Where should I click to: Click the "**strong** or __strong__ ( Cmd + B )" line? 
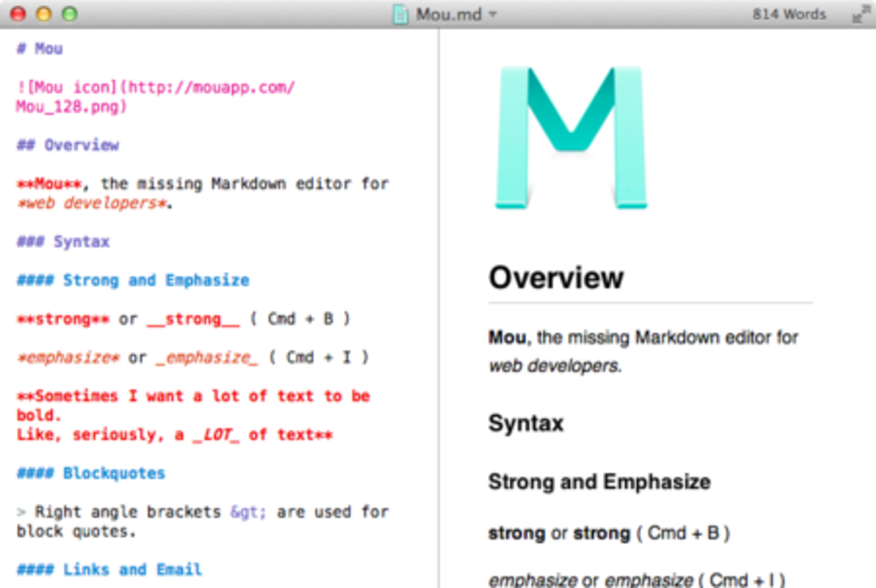183,319
